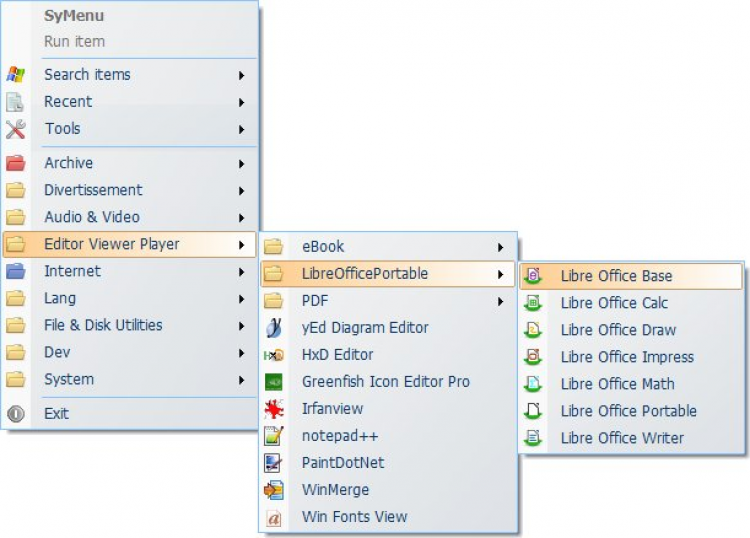Click the Libre Office Writer icon
750x538 pixels.
[x=534, y=438]
